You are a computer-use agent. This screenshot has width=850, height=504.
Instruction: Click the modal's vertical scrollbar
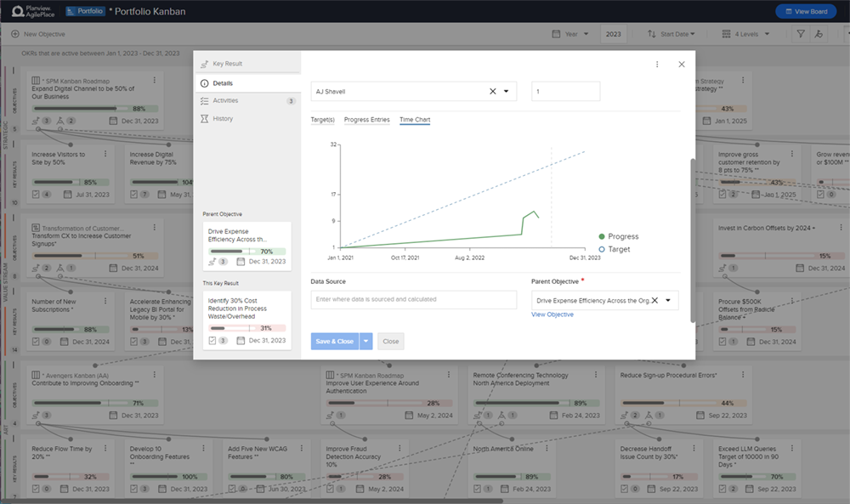point(693,238)
